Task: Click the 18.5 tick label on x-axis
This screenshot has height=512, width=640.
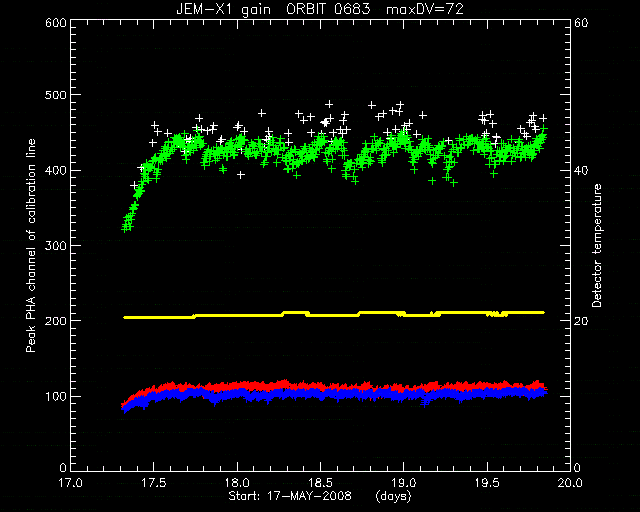Action: [320, 483]
